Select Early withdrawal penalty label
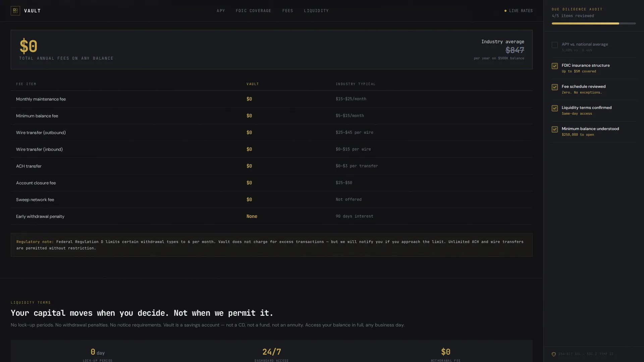644x362 pixels. tap(40, 217)
